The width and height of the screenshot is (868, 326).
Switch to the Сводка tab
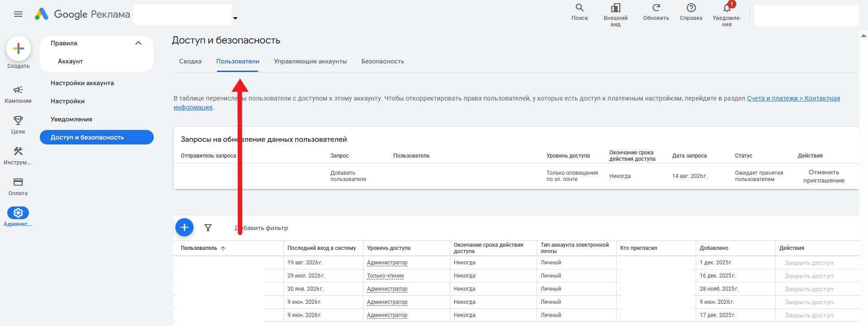point(190,61)
